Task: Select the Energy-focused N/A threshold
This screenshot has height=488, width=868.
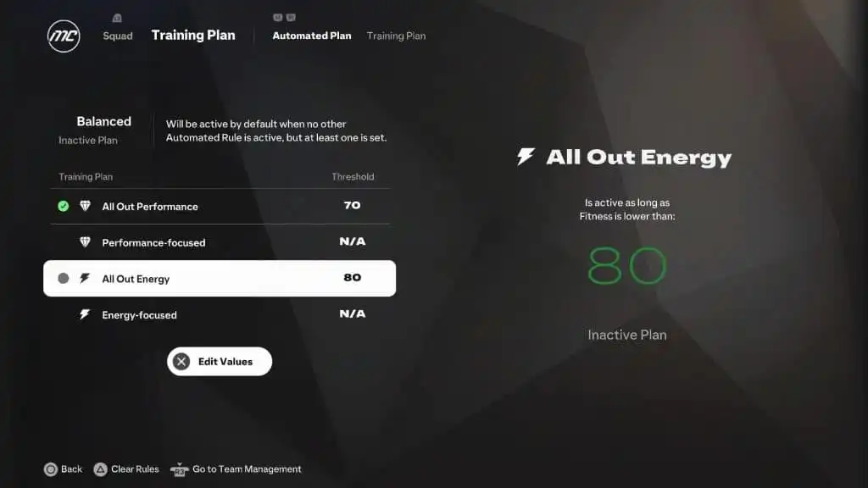Action: click(x=352, y=313)
